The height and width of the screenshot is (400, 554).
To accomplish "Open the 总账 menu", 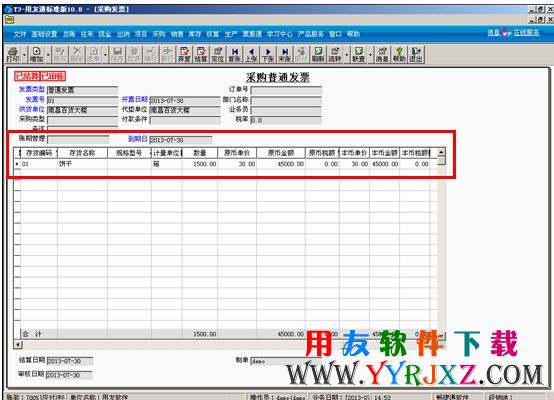I will (69, 34).
